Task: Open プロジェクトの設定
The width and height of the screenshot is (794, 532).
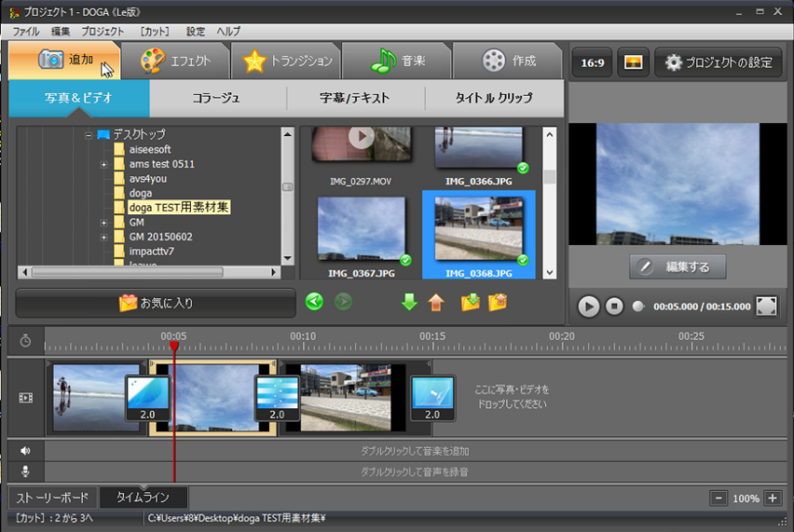Action: point(719,62)
